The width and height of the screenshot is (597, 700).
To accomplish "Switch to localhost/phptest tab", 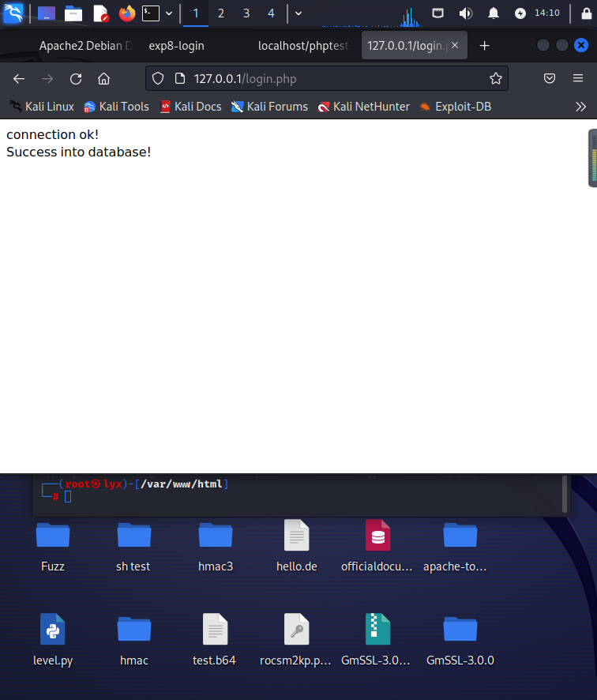I will click(303, 46).
